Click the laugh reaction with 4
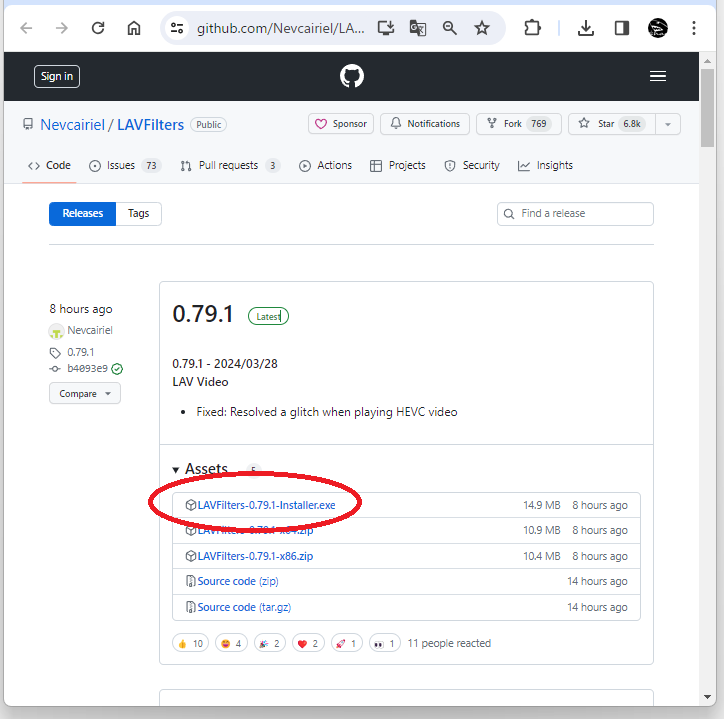This screenshot has height=719, width=724. coord(231,643)
